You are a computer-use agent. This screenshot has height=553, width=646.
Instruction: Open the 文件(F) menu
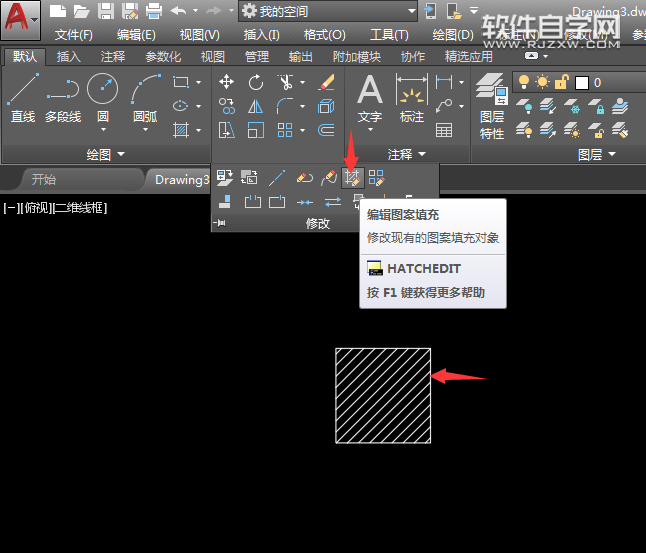coord(73,34)
